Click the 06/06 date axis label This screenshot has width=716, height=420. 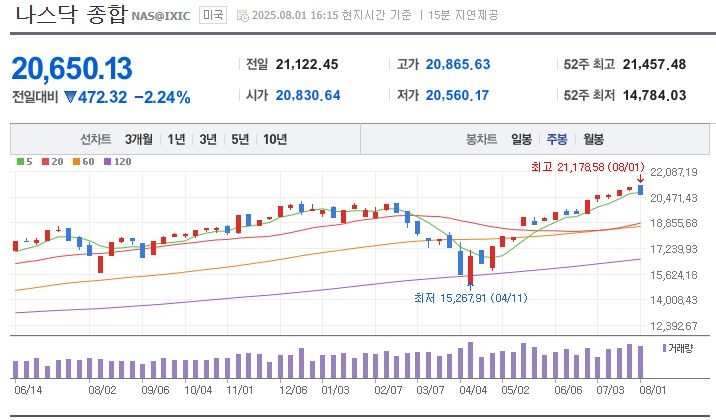(568, 390)
